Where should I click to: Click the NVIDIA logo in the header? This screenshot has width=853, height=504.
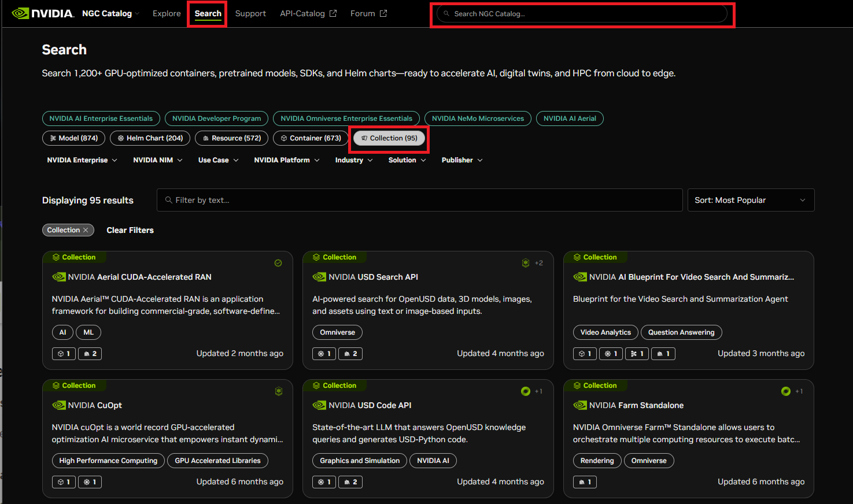(x=43, y=13)
